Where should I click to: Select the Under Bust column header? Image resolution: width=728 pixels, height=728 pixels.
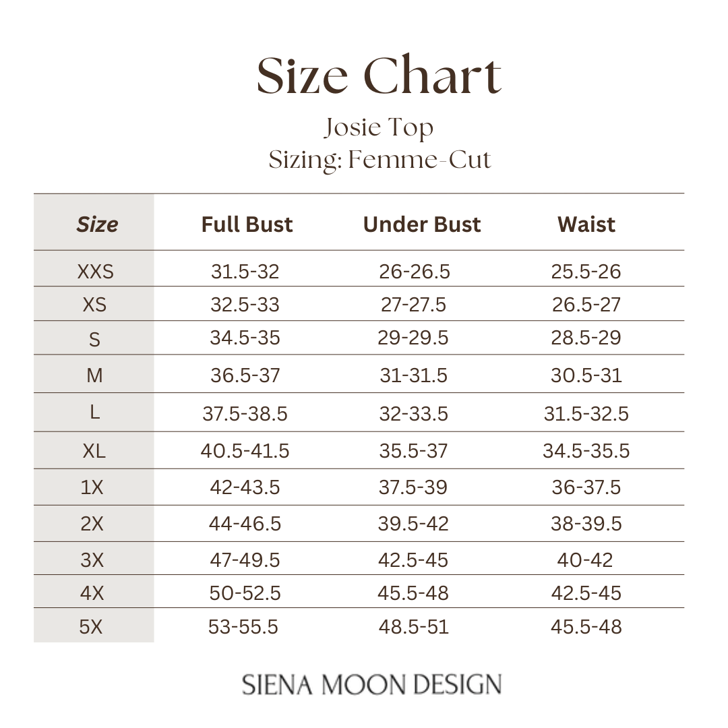(422, 224)
